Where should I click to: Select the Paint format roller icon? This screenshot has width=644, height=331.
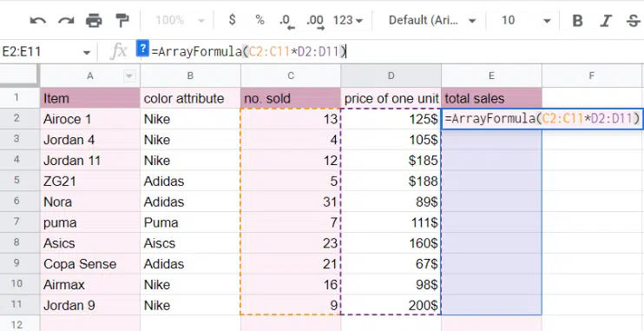point(122,20)
